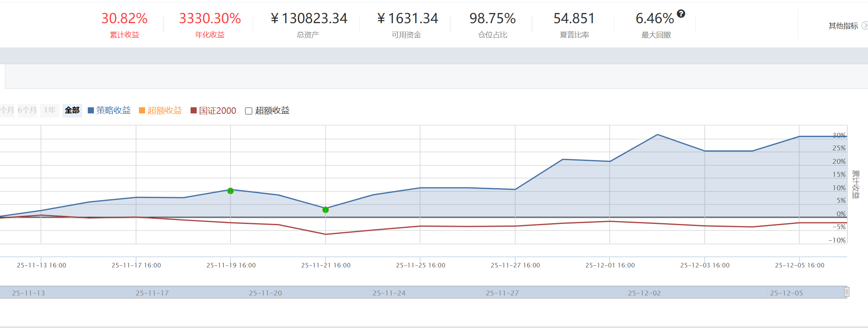This screenshot has width=868, height=328.
Task: Click the 3330.30% 年化收益 value
Action: [x=210, y=18]
